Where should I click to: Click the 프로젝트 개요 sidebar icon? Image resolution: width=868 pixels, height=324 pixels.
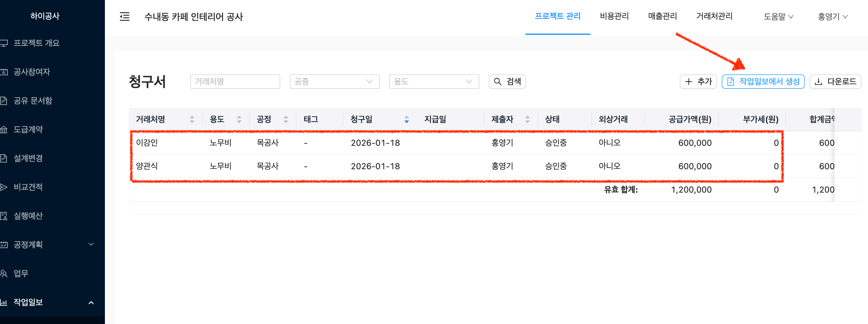tap(4, 43)
